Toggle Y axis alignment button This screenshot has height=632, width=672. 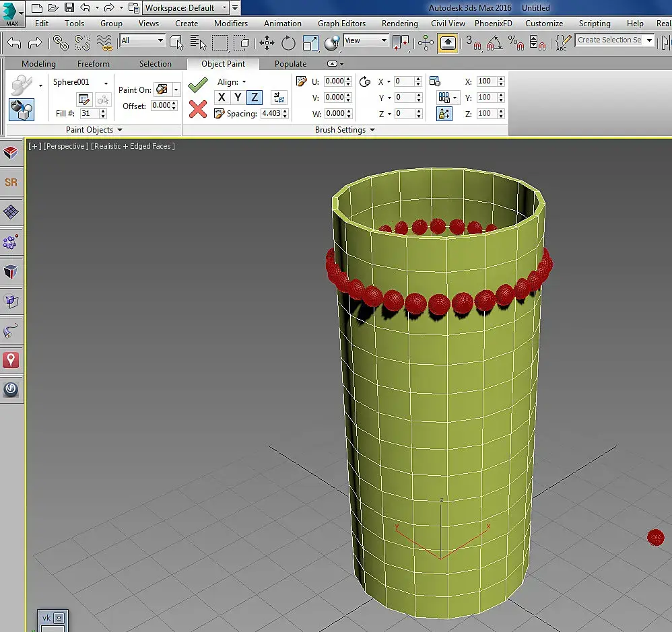pos(238,98)
